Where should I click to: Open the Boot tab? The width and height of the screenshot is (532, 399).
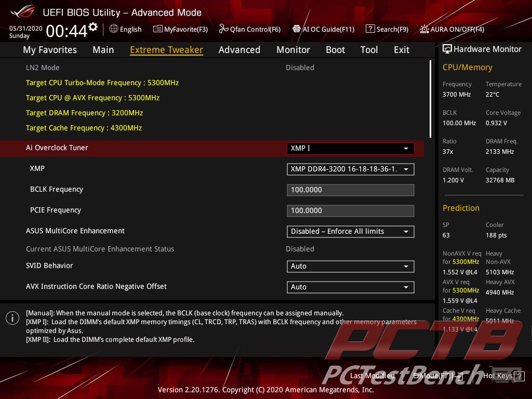[x=335, y=50]
